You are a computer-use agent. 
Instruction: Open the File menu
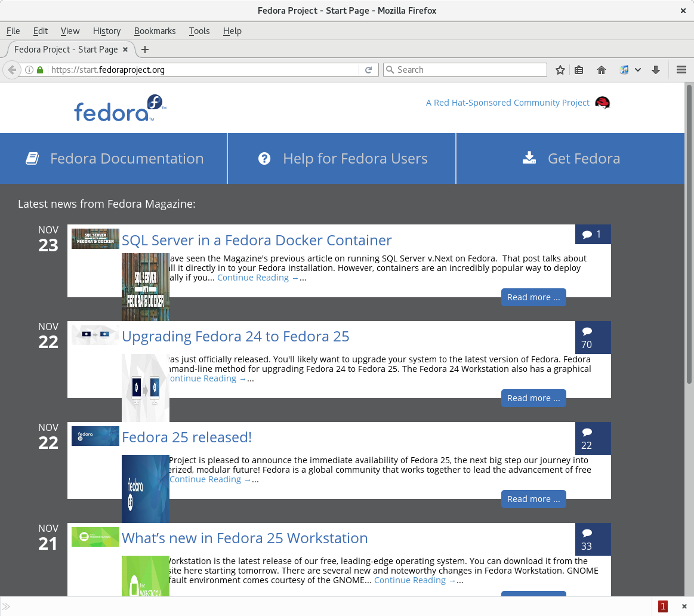click(x=13, y=31)
